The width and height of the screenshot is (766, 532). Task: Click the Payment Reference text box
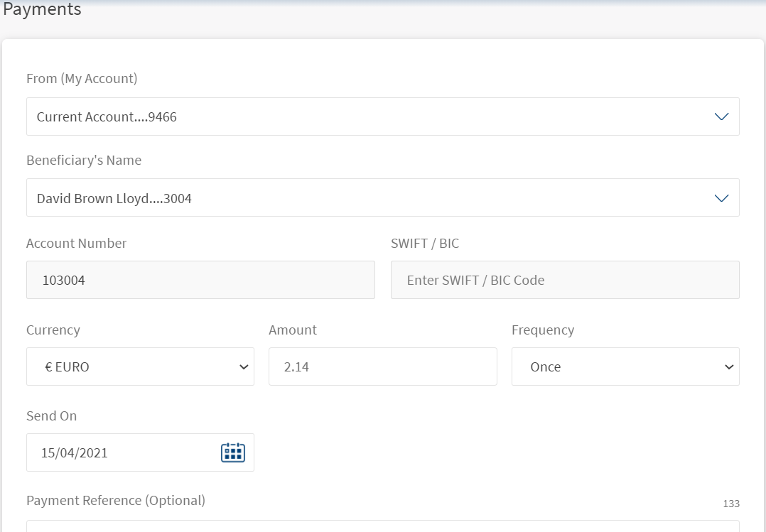(x=382, y=526)
